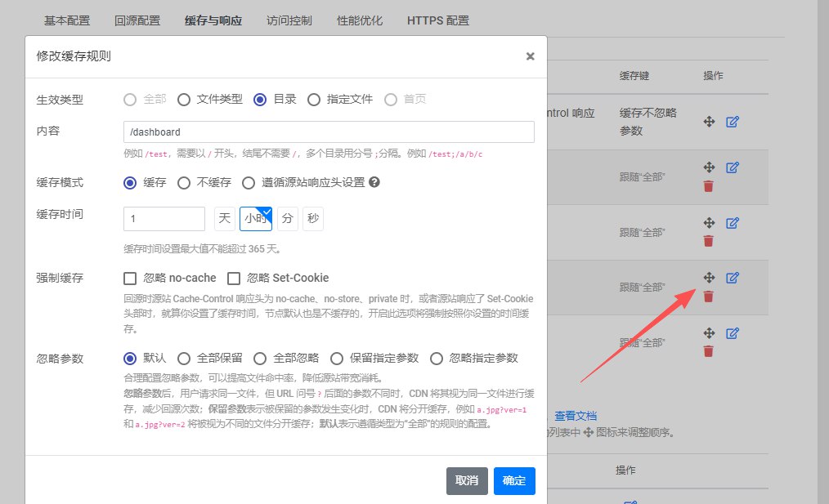Open the 查看文档 link
The width and height of the screenshot is (829, 504).
tap(576, 416)
